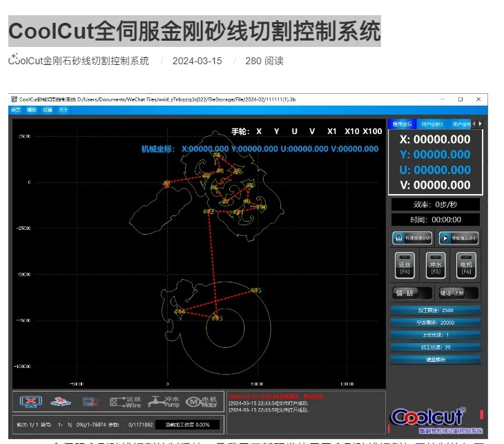Image resolution: width=504 pixels, height=444 pixels.
Task: Click the 280 阅读 read count
Action: pyautogui.click(x=264, y=61)
